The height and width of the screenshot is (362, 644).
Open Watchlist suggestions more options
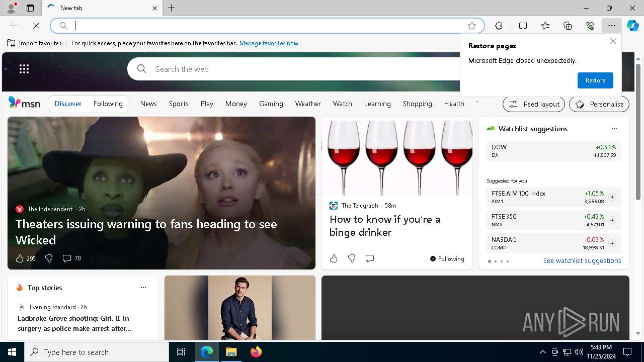[x=614, y=129]
